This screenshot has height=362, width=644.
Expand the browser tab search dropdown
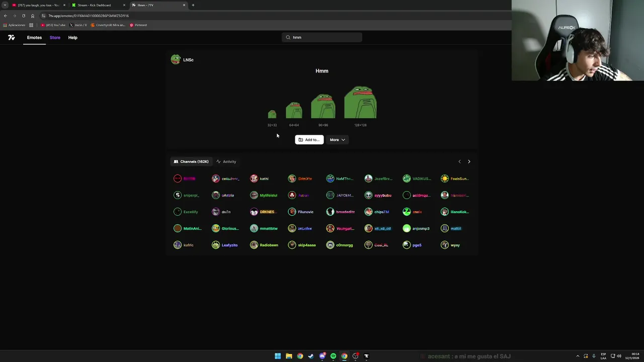pyautogui.click(x=5, y=5)
